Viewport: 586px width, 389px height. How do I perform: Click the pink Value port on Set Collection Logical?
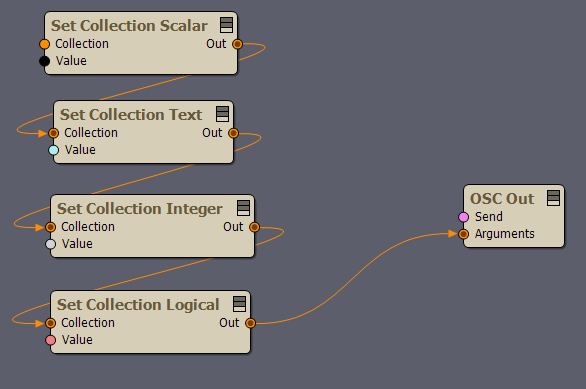tap(50, 340)
